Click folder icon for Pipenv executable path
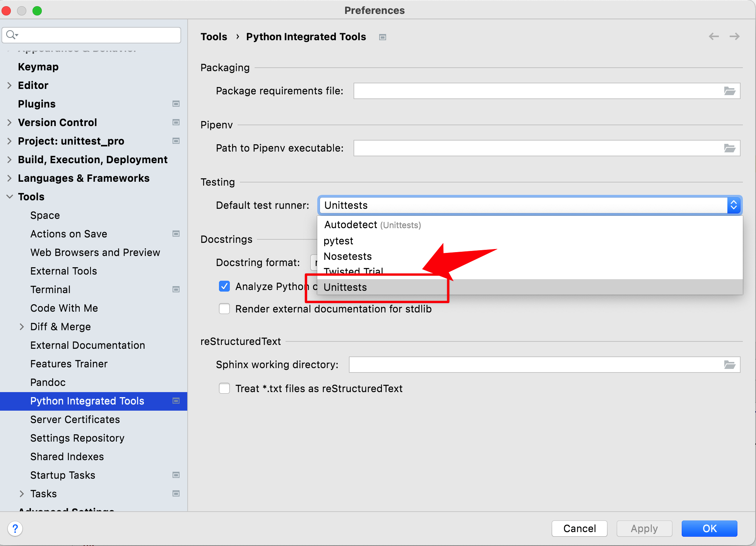 729,148
